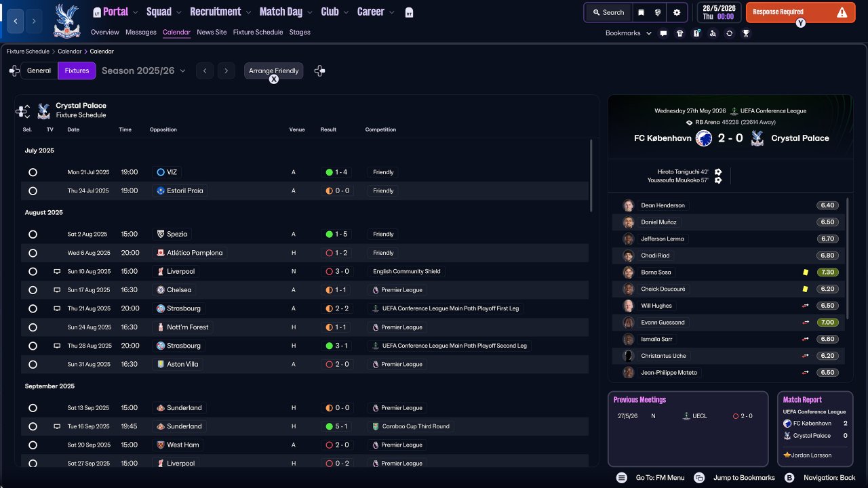This screenshot has width=868, height=488.
Task: Open the Season 2025/26 selector
Action: (x=143, y=70)
